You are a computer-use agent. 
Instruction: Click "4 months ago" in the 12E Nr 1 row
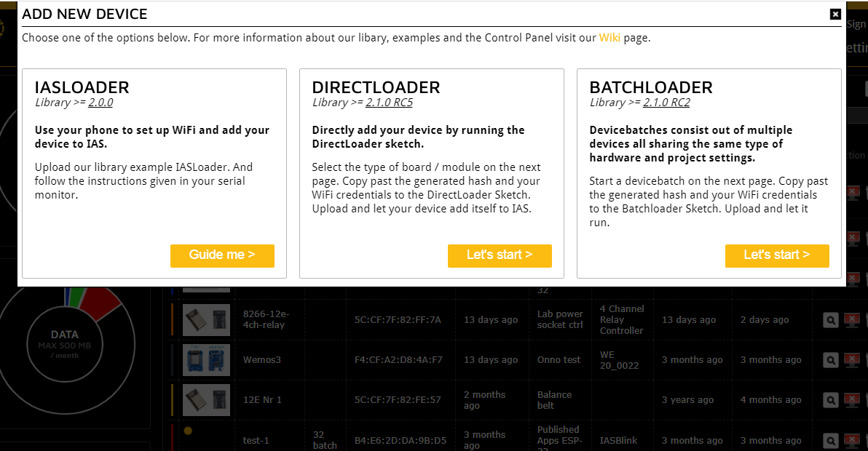pyautogui.click(x=770, y=399)
